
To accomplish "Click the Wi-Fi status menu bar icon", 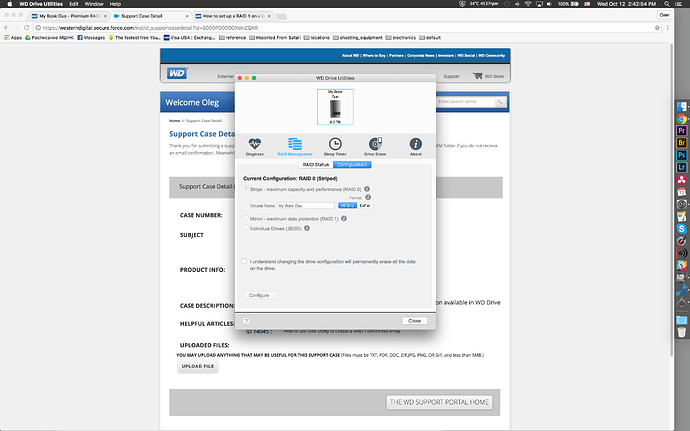I will coord(528,4).
